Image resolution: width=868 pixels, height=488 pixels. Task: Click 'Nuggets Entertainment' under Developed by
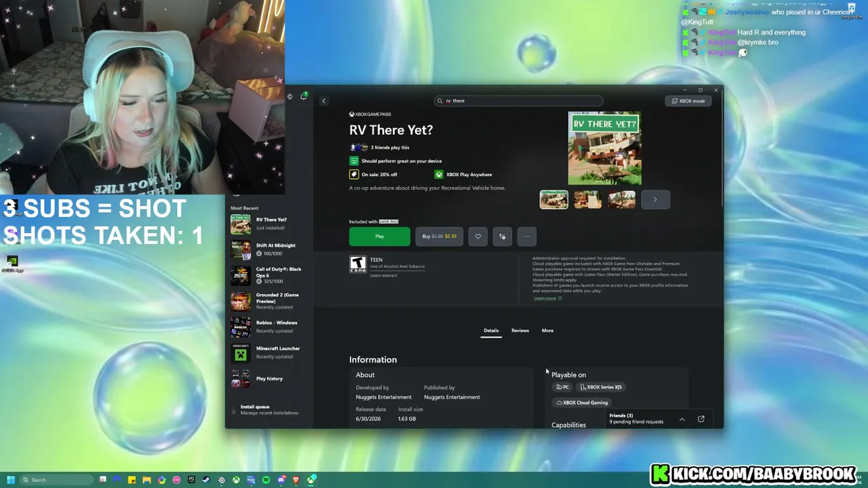click(x=384, y=397)
